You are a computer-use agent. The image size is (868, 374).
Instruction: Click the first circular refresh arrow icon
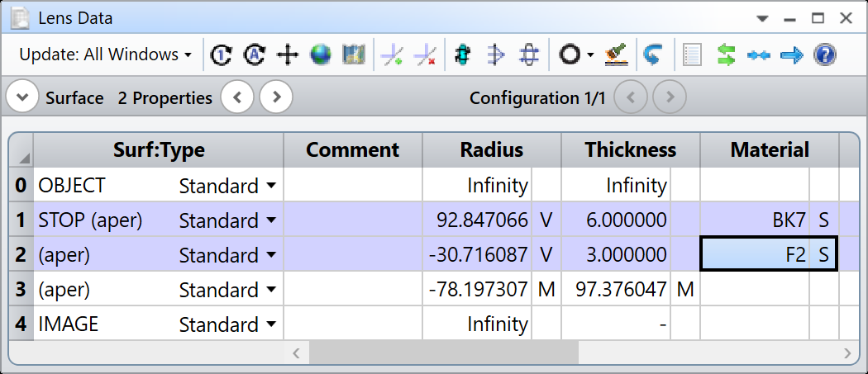coord(221,55)
